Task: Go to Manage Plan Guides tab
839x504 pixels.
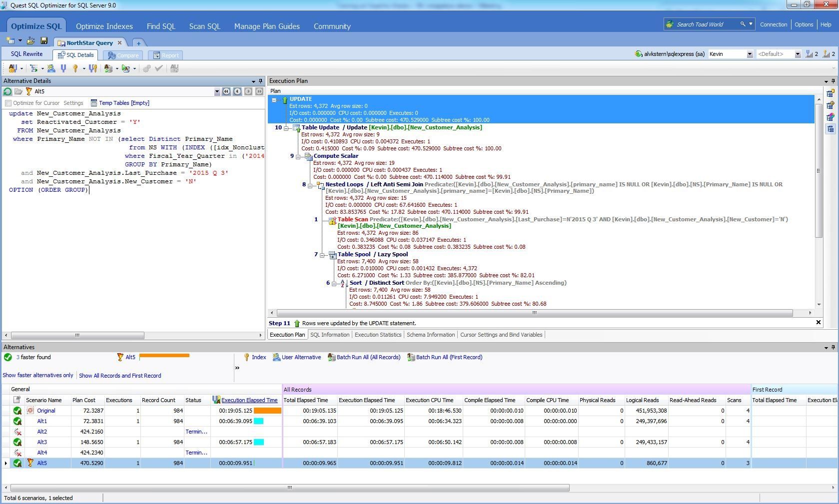Action: (267, 26)
